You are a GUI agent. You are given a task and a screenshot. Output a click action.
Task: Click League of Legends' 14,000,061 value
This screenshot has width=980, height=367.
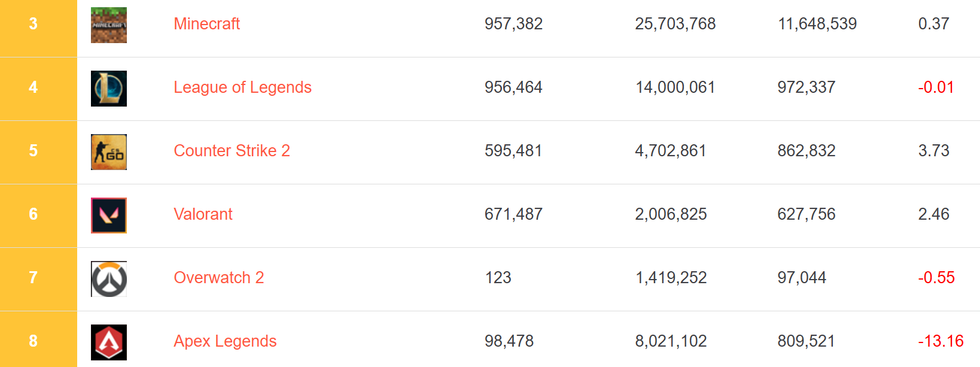(x=675, y=87)
